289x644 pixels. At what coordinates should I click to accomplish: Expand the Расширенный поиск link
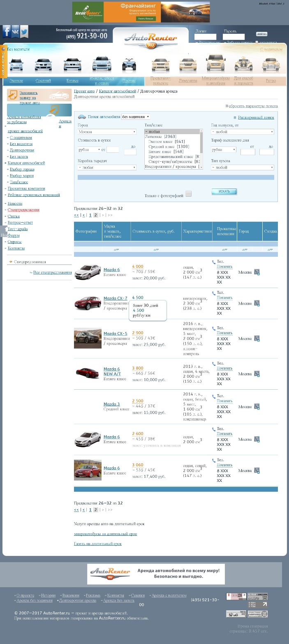click(256, 117)
